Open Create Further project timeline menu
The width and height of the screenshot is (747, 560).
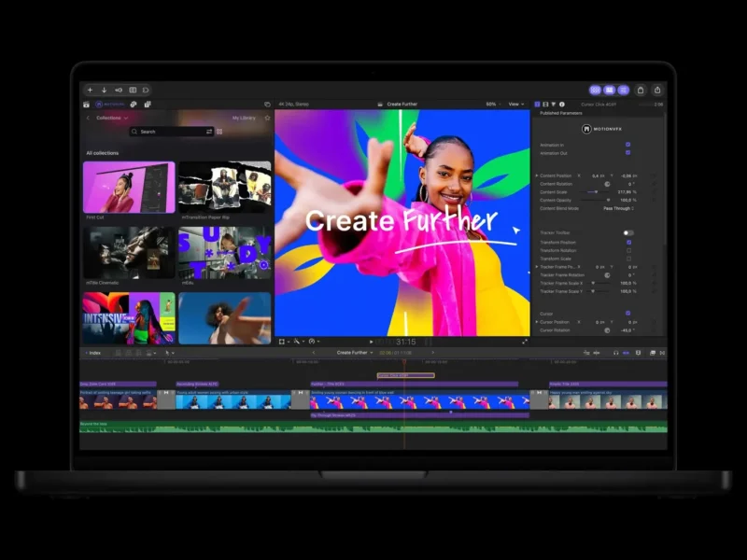tap(355, 353)
